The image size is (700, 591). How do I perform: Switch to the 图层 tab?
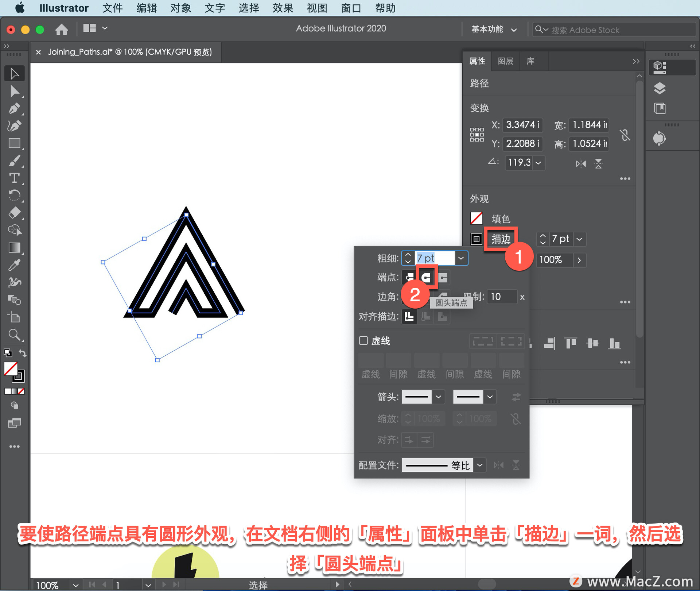click(505, 61)
